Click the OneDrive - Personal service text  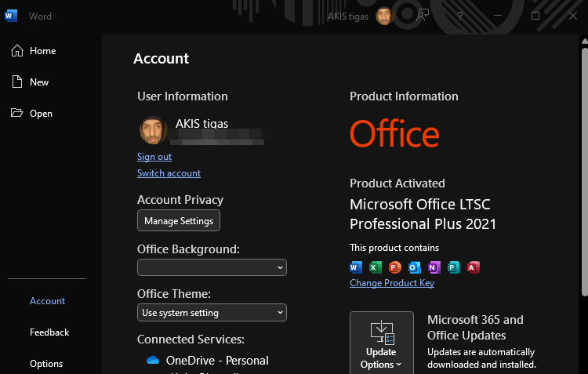point(217,361)
